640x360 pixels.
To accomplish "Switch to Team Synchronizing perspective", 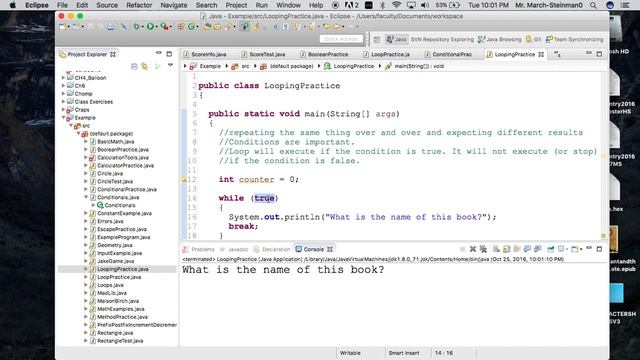I will tap(574, 40).
